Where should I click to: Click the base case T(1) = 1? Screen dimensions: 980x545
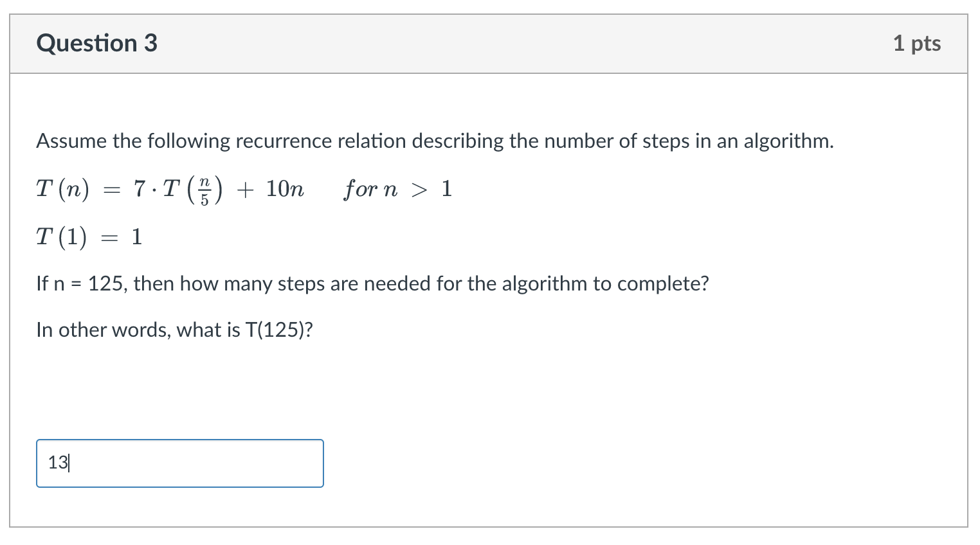(x=89, y=236)
